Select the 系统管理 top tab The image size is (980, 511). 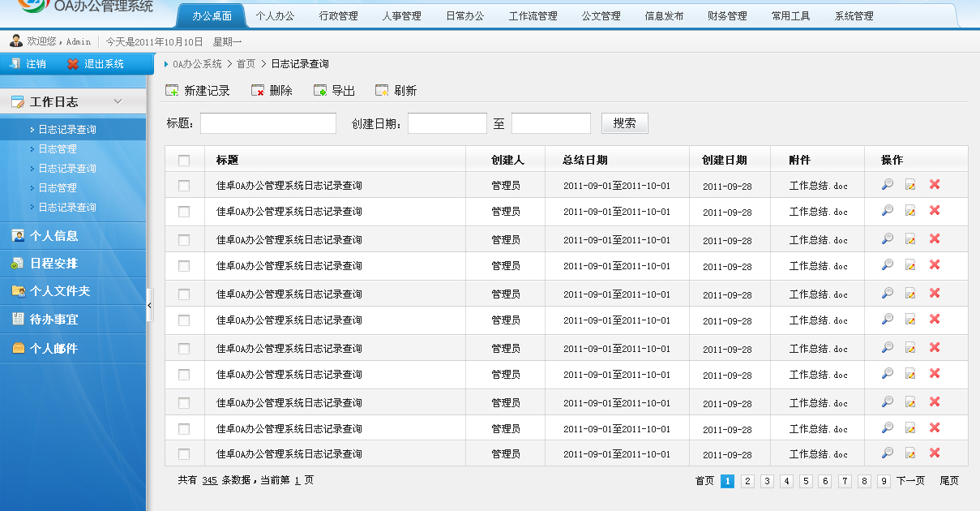tap(854, 15)
